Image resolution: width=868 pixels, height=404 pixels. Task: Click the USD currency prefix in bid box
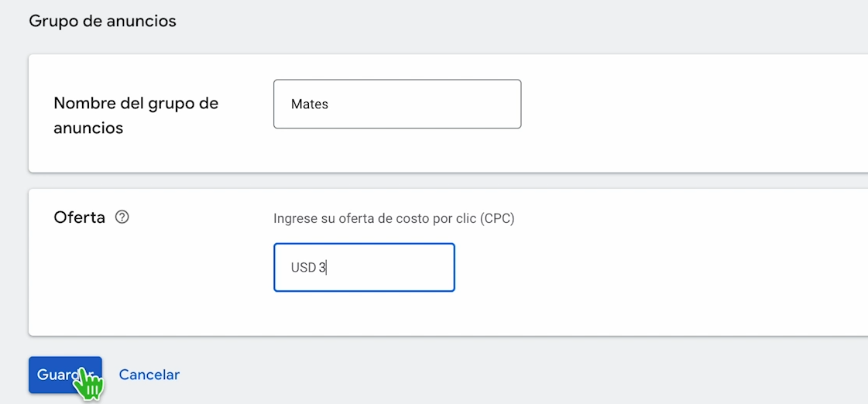tap(303, 268)
